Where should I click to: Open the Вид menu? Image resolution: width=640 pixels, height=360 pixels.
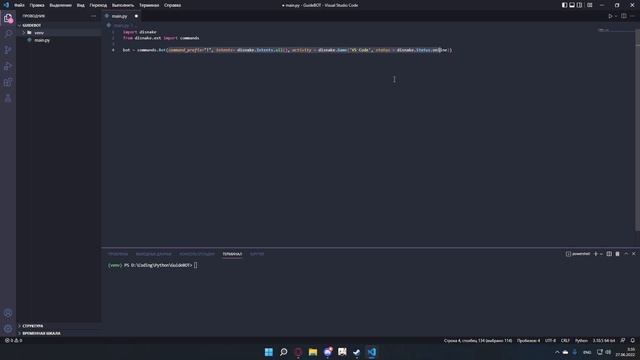click(x=81, y=5)
